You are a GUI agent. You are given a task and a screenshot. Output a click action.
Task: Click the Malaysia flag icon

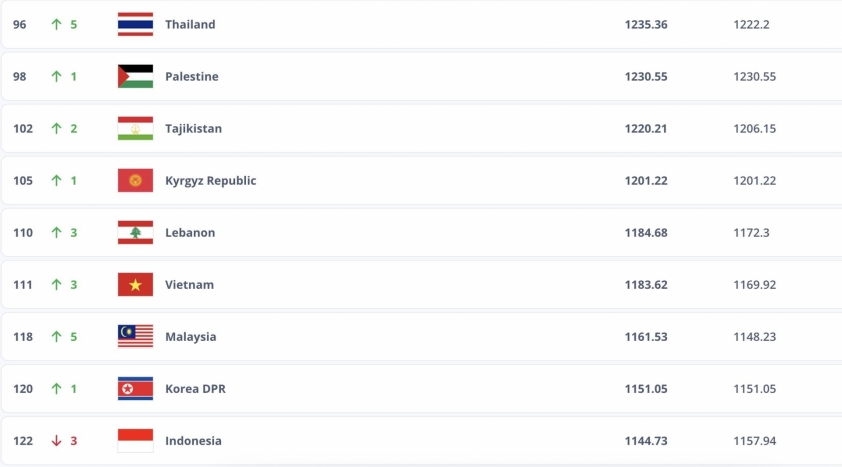coord(135,336)
